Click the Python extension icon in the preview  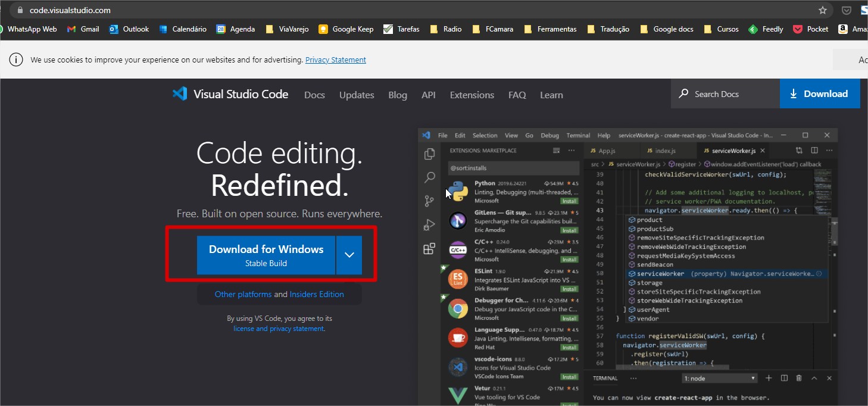(x=458, y=192)
